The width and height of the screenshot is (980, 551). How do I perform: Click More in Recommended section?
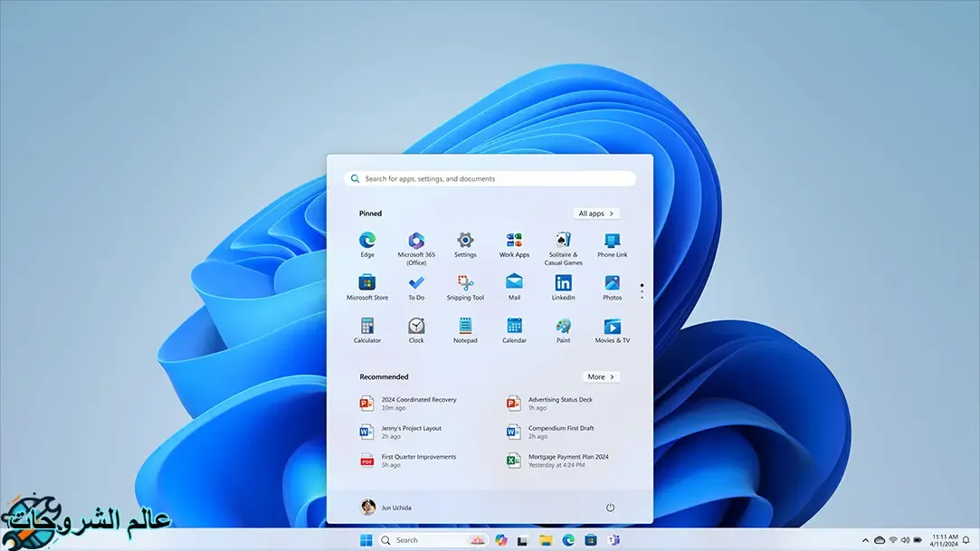click(601, 376)
